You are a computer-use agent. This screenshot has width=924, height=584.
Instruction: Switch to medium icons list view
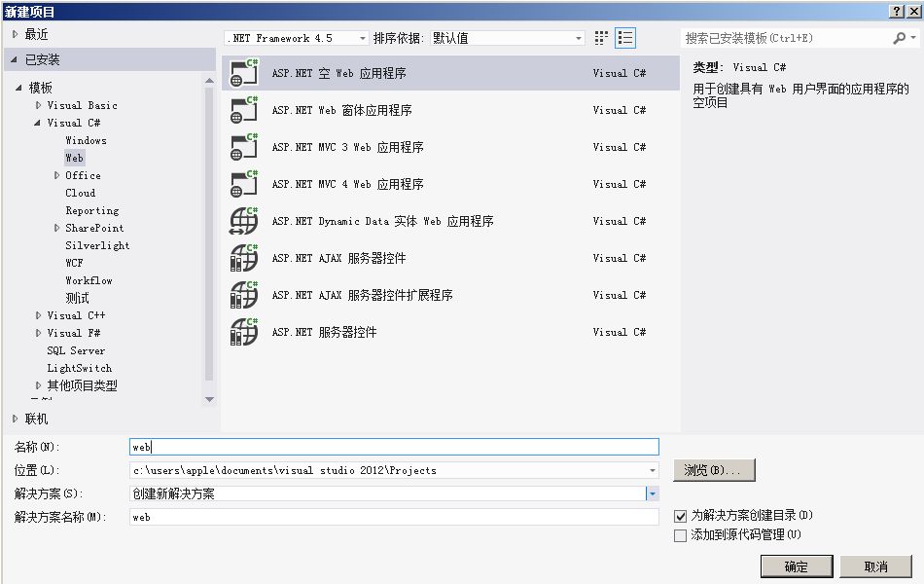point(625,38)
